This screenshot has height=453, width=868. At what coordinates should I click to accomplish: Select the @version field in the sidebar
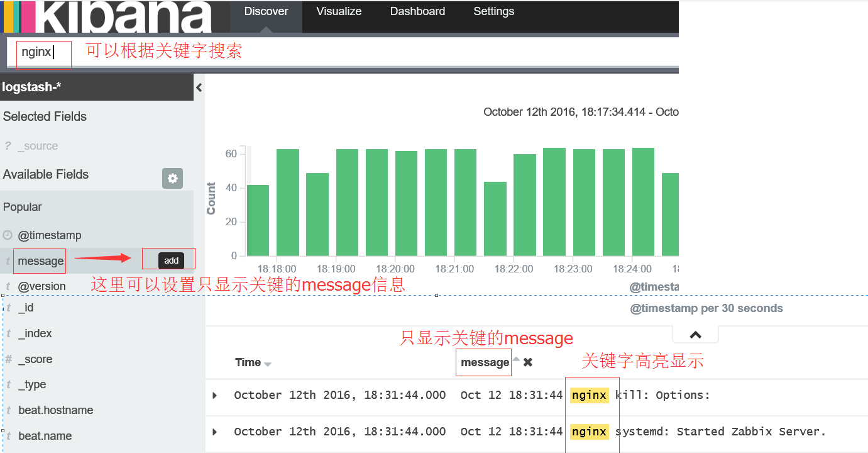[x=41, y=286]
